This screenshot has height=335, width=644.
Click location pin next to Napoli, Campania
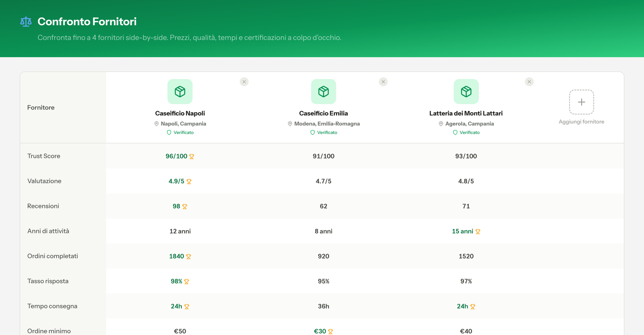click(x=157, y=124)
